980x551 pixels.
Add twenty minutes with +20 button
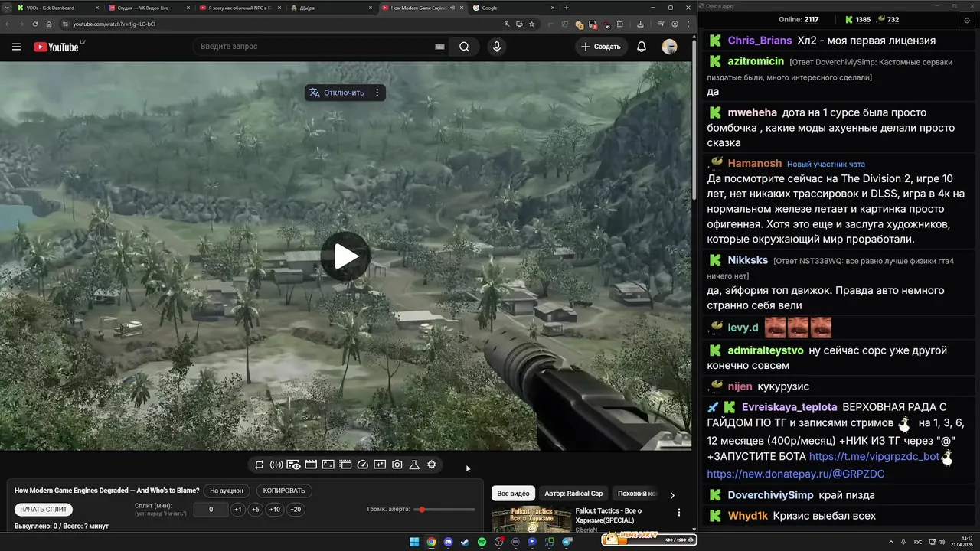click(x=296, y=510)
